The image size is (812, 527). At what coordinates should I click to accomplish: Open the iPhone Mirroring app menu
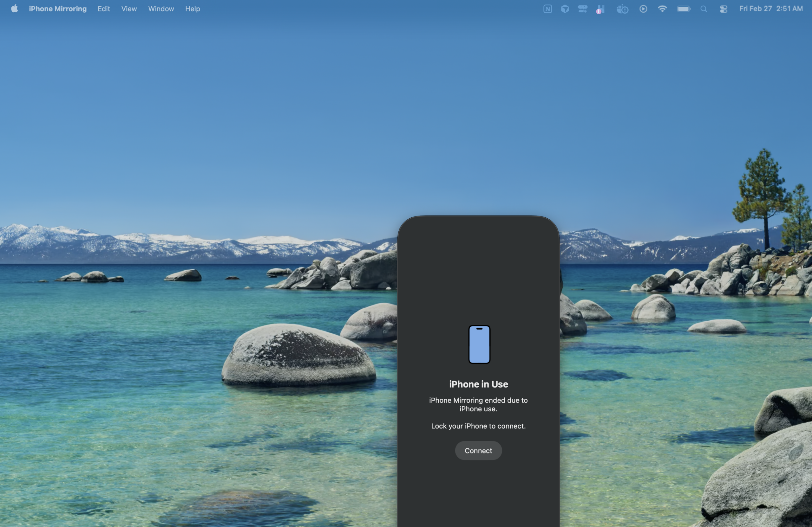[58, 9]
